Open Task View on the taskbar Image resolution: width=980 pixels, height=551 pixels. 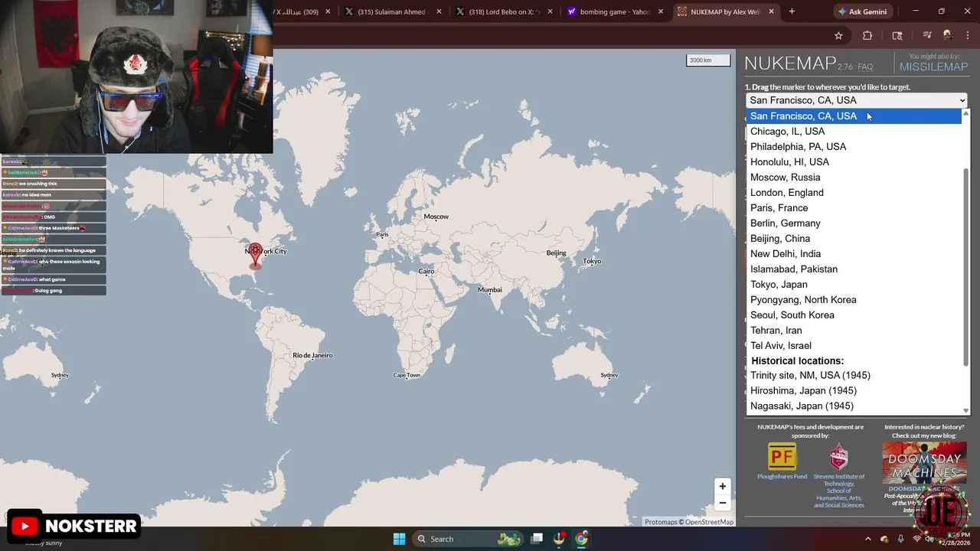[537, 539]
